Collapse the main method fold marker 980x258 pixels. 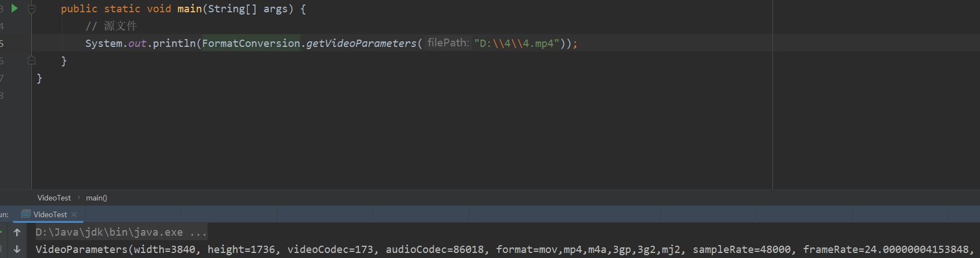tap(32, 9)
